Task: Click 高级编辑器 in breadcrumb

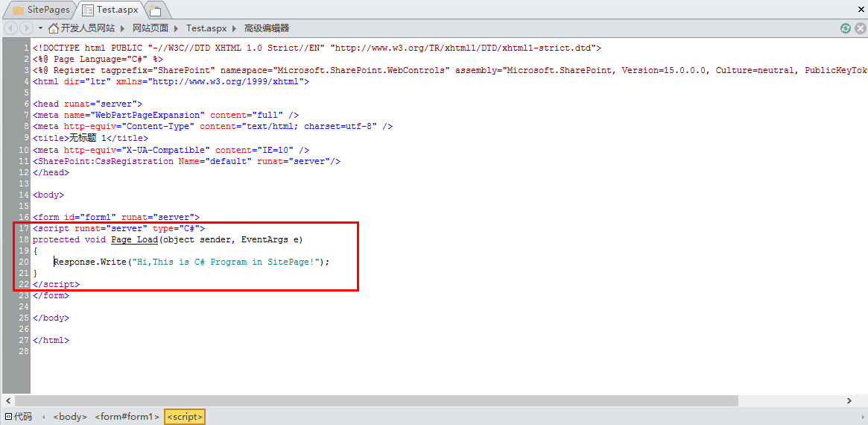Action: click(267, 28)
